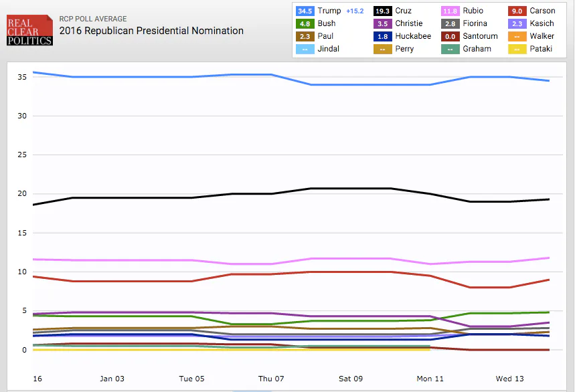Click Christie's purple 3.5 legend swatch
This screenshot has width=575, height=392.
(382, 24)
